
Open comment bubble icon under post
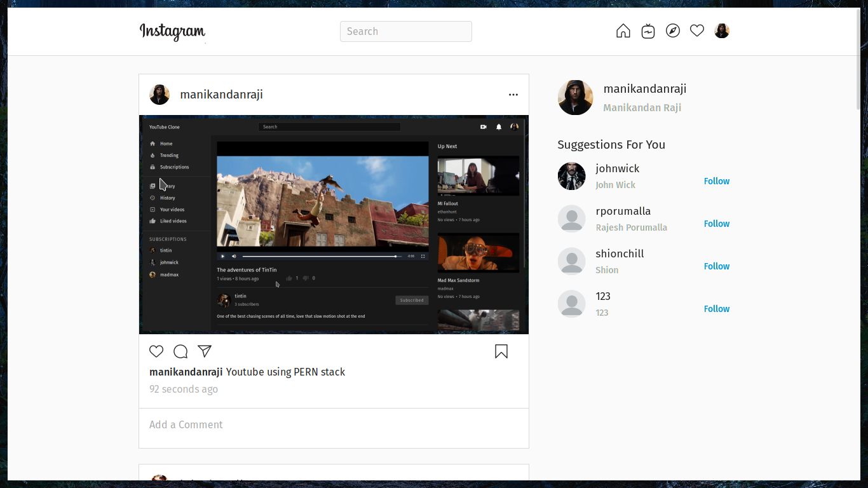[180, 351]
